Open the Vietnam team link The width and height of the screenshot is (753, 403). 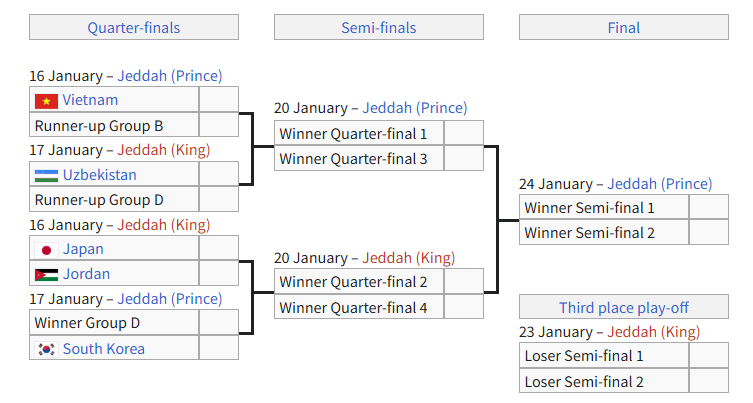pyautogui.click(x=90, y=100)
